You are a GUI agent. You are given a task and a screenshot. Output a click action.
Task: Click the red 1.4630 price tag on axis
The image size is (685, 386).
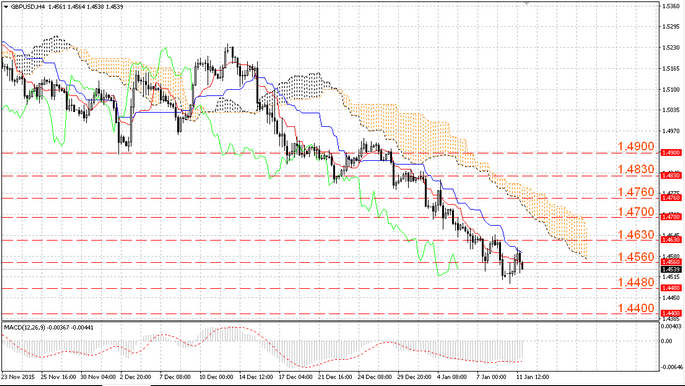671,240
